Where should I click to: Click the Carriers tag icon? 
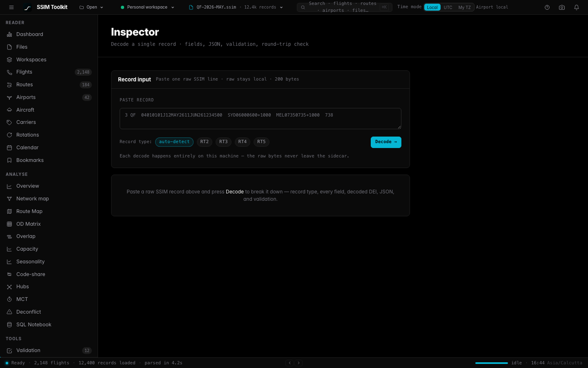(9, 122)
